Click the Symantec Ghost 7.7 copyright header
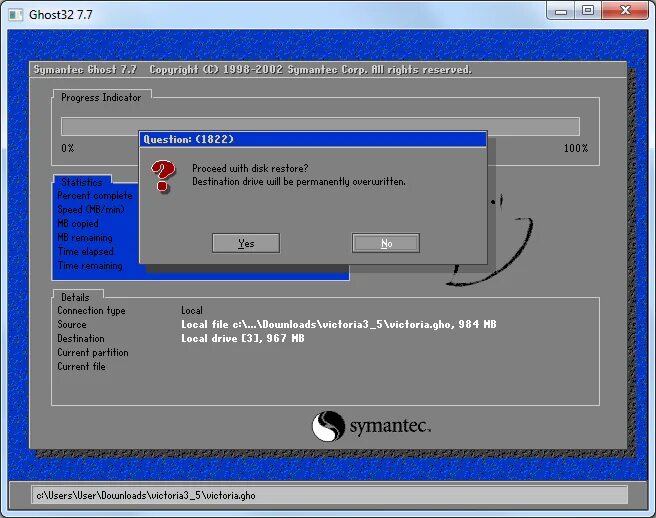 (252, 69)
